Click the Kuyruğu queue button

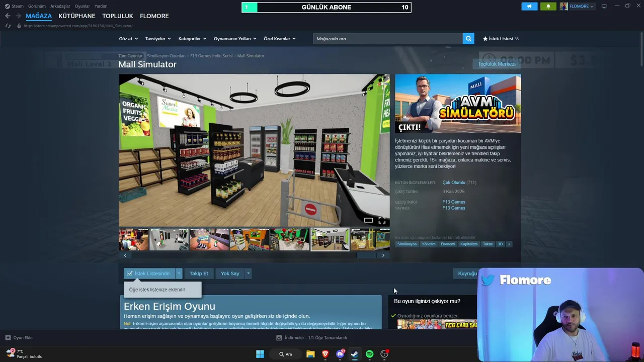click(x=467, y=274)
